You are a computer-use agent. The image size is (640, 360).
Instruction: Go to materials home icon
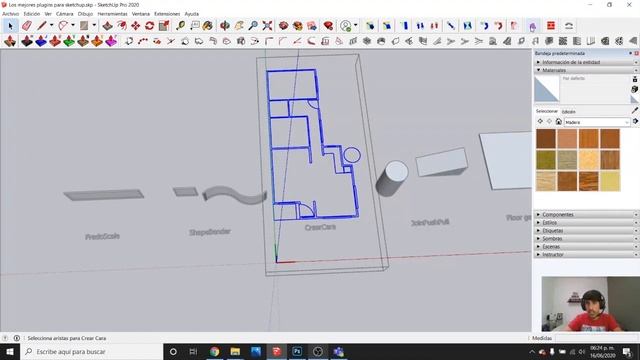click(558, 122)
